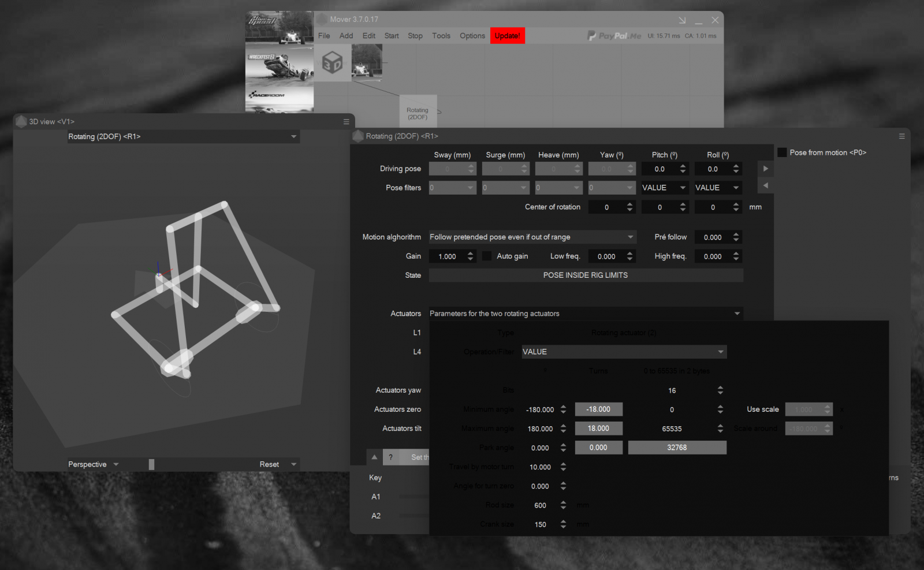Open the Tools menu
The height and width of the screenshot is (570, 924).
(x=441, y=36)
